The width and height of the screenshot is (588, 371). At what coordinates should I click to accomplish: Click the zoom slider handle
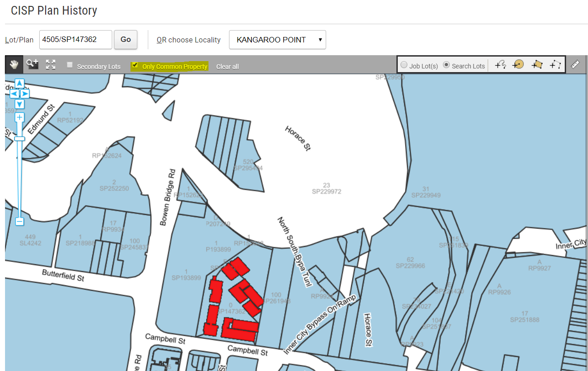tap(19, 139)
